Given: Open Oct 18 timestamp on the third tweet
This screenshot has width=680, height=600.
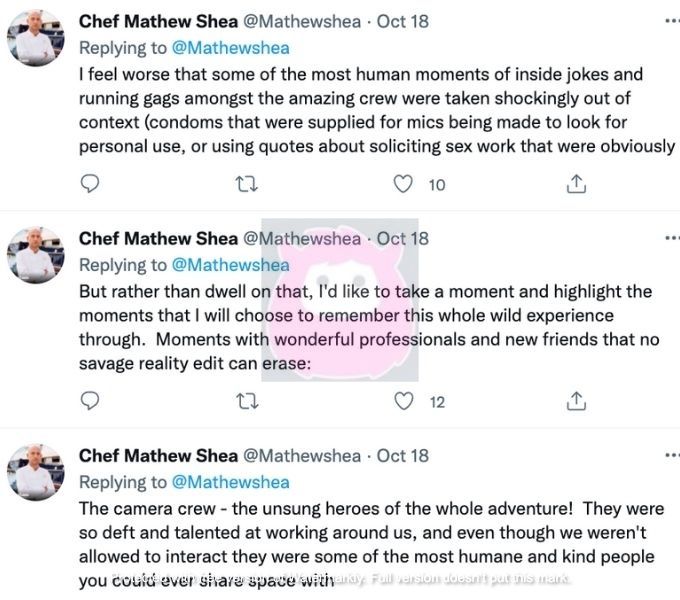Looking at the screenshot, I should pyautogui.click(x=403, y=456).
